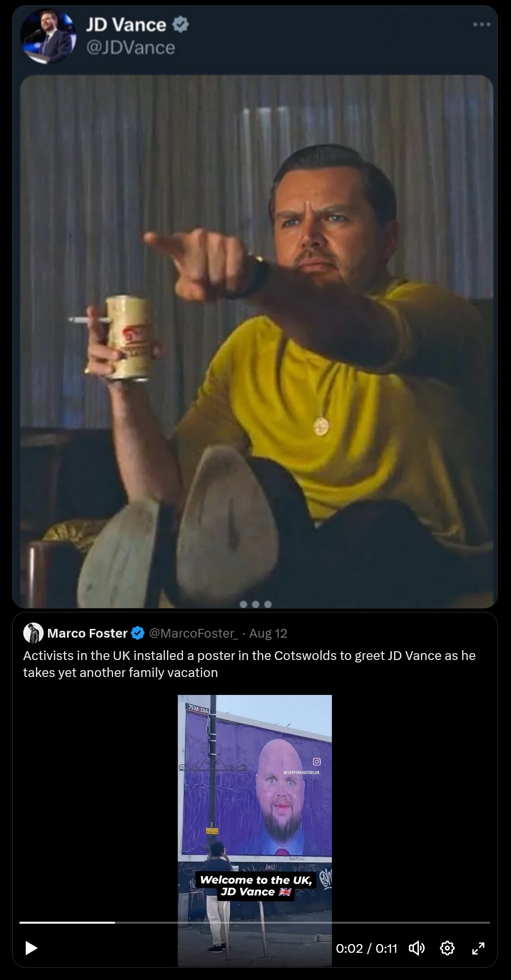Click Marco Foster's small profile avatar
This screenshot has height=980, width=511.
[33, 633]
